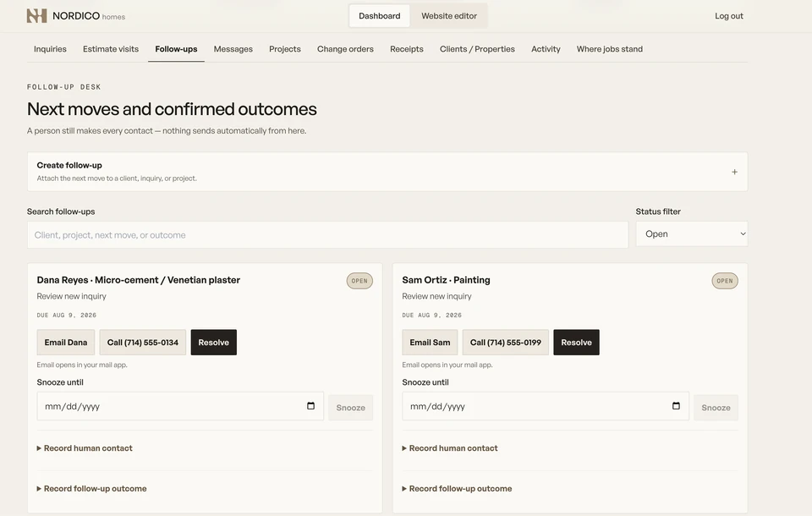The image size is (812, 516).
Task: Resolve the Dana Reyes follow-up
Action: coord(213,343)
